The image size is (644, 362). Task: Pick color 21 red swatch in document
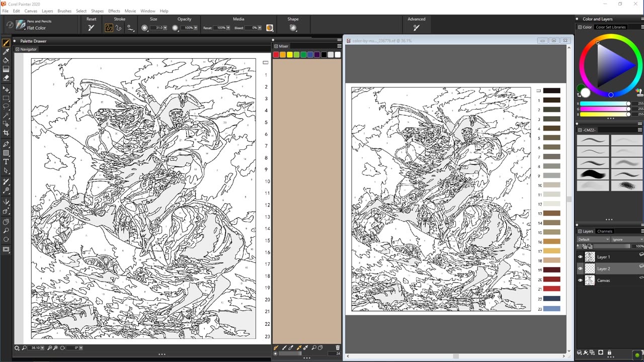551,289
